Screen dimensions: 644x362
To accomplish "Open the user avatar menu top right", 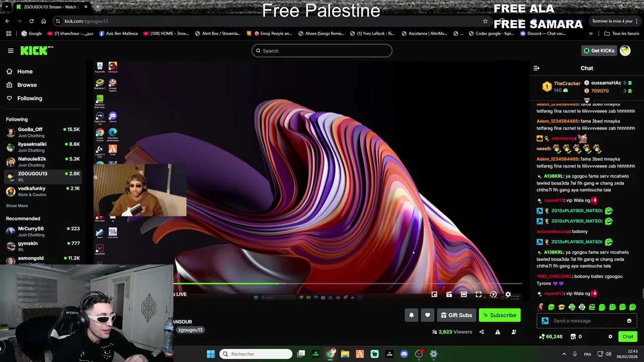I will pyautogui.click(x=625, y=50).
